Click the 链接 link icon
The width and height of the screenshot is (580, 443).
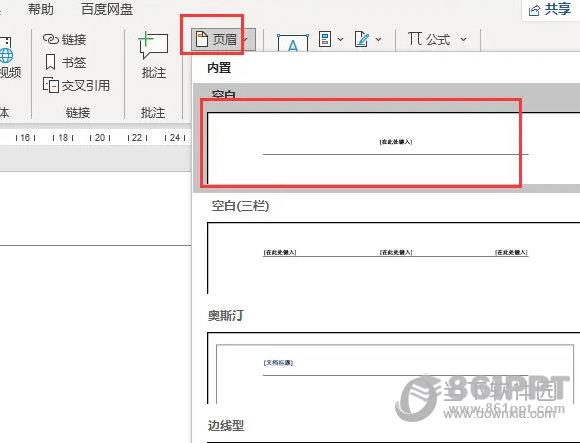pyautogui.click(x=51, y=39)
